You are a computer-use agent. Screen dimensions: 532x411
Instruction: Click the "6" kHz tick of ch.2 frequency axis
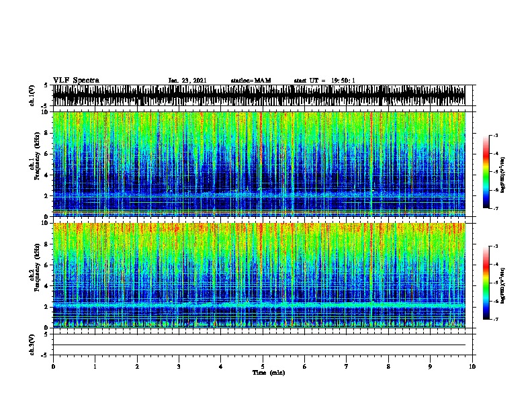46,265
